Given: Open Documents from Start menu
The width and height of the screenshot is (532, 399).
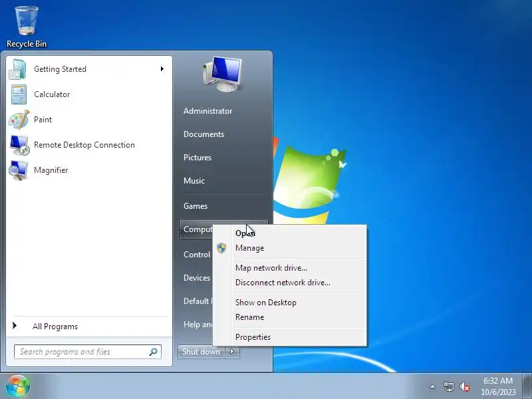Looking at the screenshot, I should 203,134.
